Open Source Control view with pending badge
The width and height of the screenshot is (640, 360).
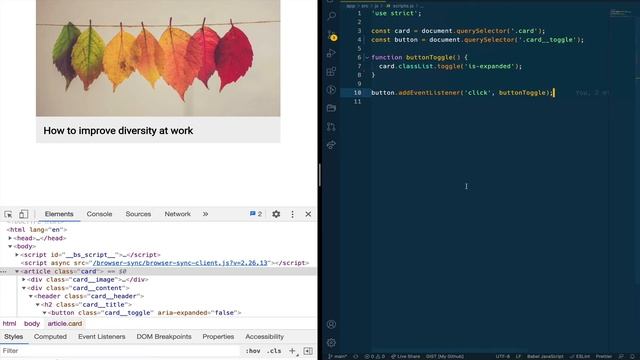(332, 36)
